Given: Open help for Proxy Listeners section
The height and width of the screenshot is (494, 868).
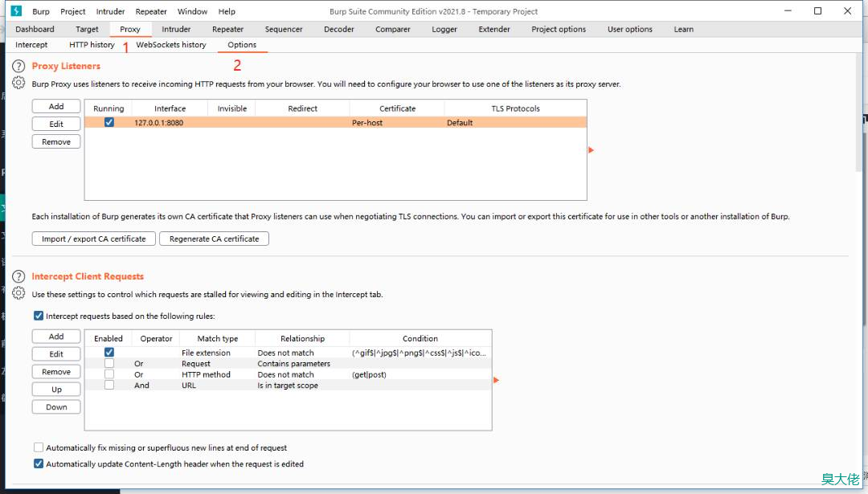Looking at the screenshot, I should tap(18, 67).
